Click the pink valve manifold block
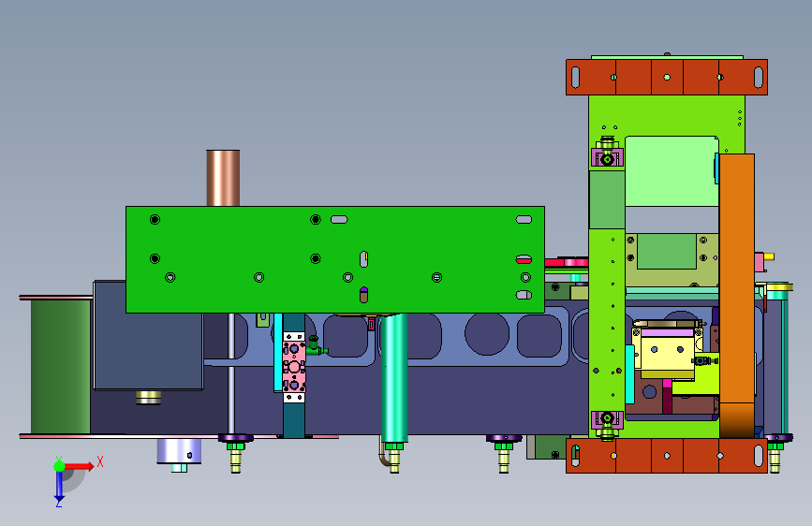This screenshot has width=812, height=526. click(294, 367)
